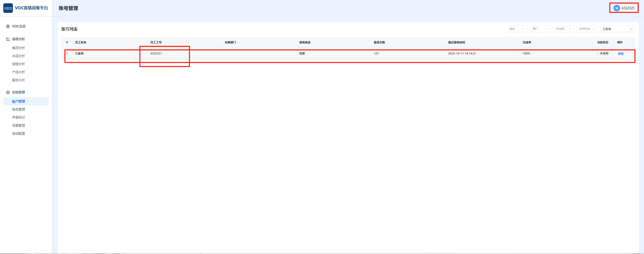Click the VOC总览 home icon
Viewport: 644px width, 254px height.
click(x=8, y=26)
